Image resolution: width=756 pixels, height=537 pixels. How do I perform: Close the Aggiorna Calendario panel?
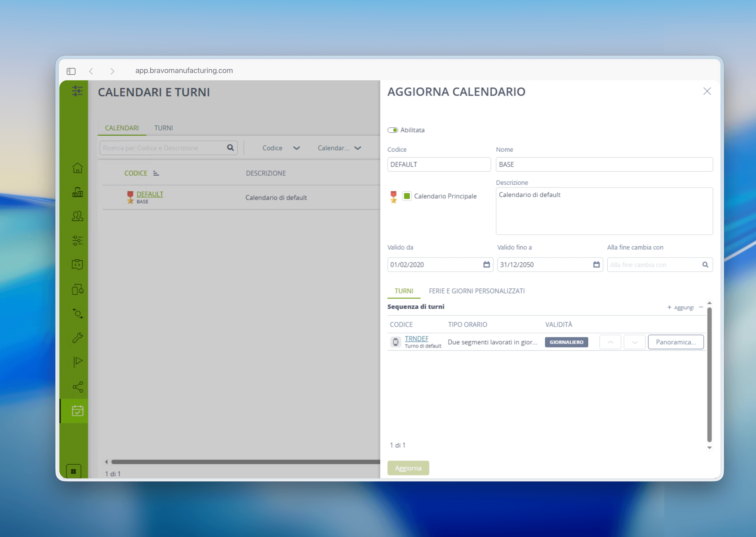point(707,91)
